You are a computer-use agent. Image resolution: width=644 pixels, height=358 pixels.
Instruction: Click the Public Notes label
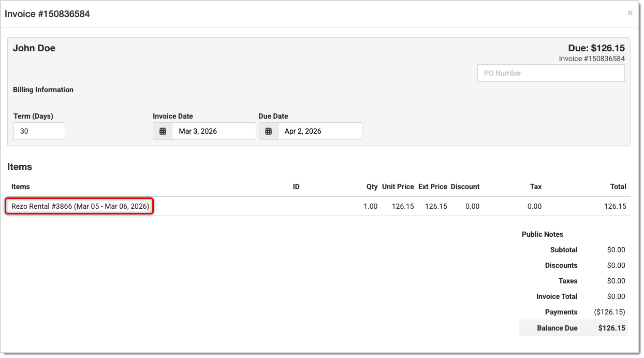pyautogui.click(x=542, y=234)
